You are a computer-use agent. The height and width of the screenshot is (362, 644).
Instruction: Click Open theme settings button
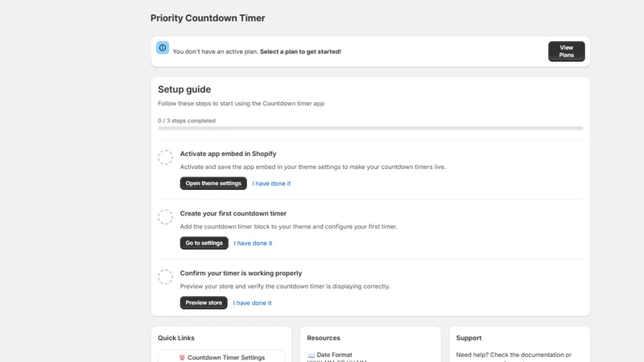point(213,183)
